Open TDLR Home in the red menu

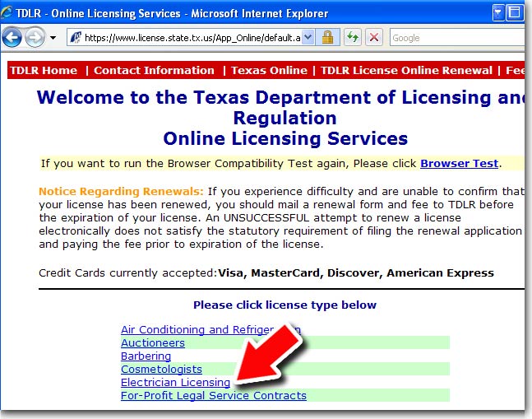pyautogui.click(x=44, y=70)
